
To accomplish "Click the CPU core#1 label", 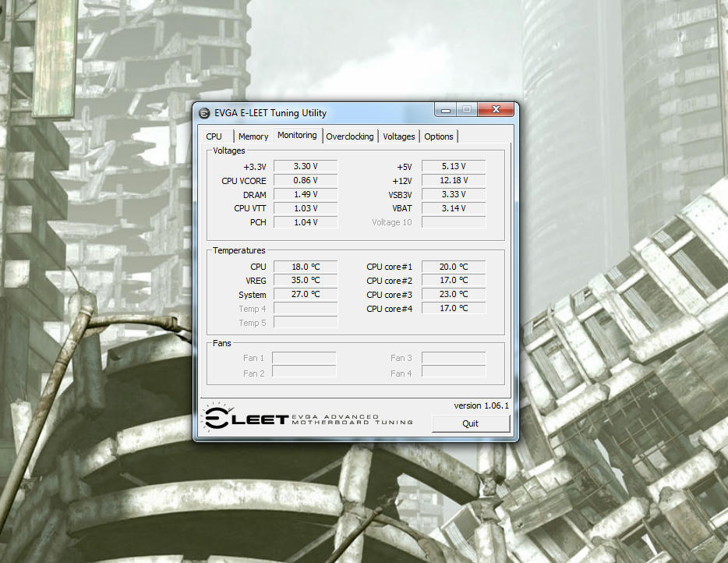I will pyautogui.click(x=389, y=267).
